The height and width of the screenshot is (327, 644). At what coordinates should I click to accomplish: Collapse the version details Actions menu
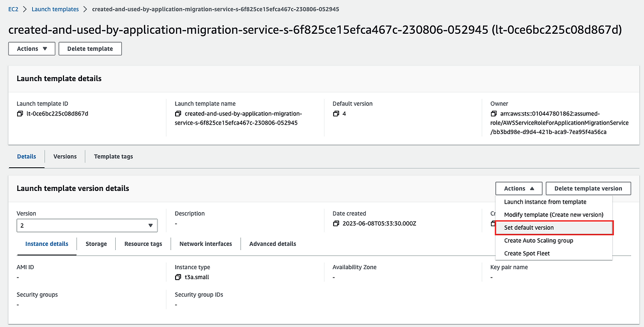click(519, 188)
